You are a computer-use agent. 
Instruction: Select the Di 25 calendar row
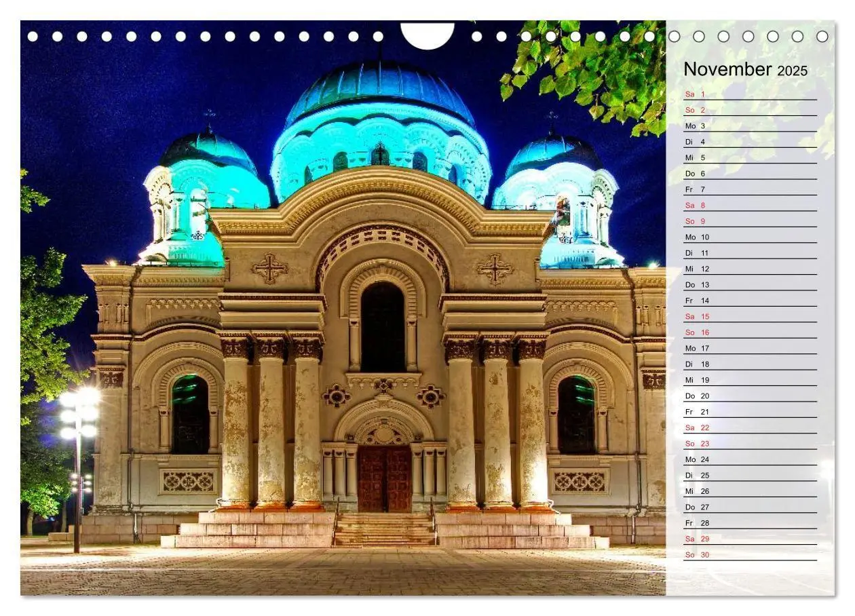coord(750,476)
